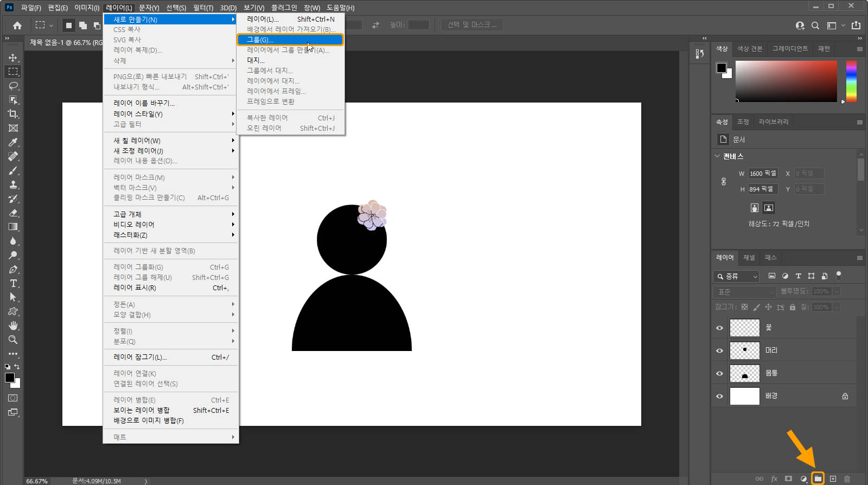Image resolution: width=868 pixels, height=485 pixels.
Task: Select the Eyedropper tool
Action: pos(13,142)
